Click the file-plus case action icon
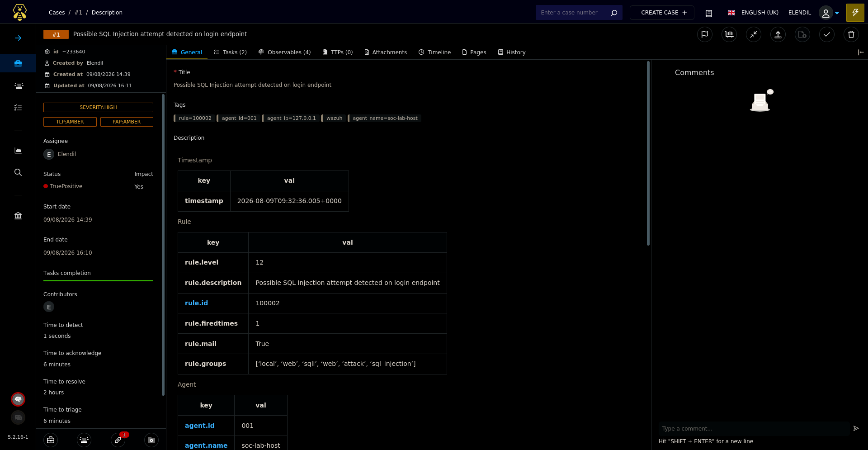Image resolution: width=868 pixels, height=450 pixels. click(802, 34)
